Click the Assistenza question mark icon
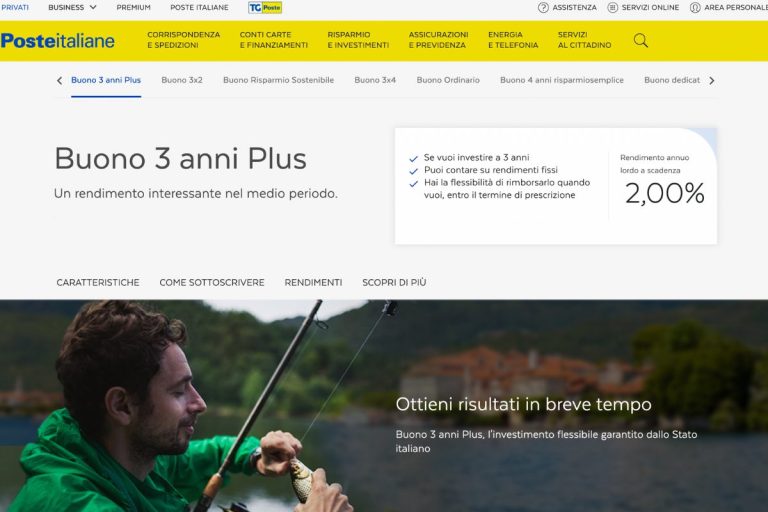768x512 pixels. point(543,7)
